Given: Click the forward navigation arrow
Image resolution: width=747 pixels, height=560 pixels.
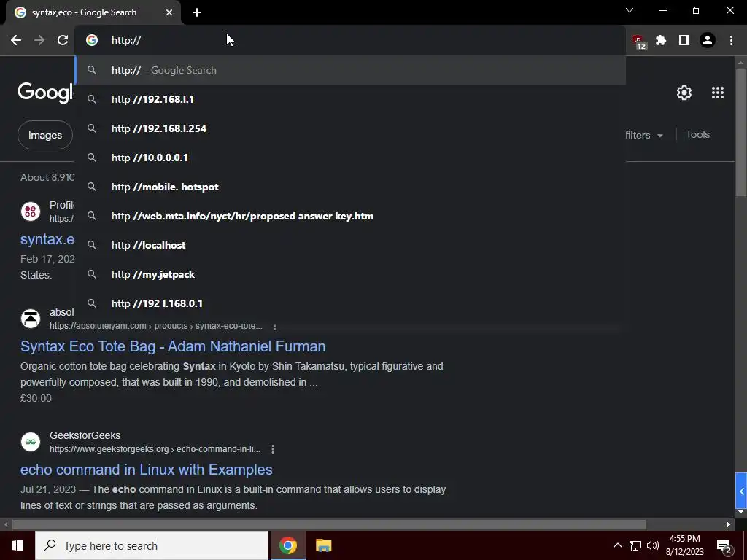Looking at the screenshot, I should (x=39, y=41).
